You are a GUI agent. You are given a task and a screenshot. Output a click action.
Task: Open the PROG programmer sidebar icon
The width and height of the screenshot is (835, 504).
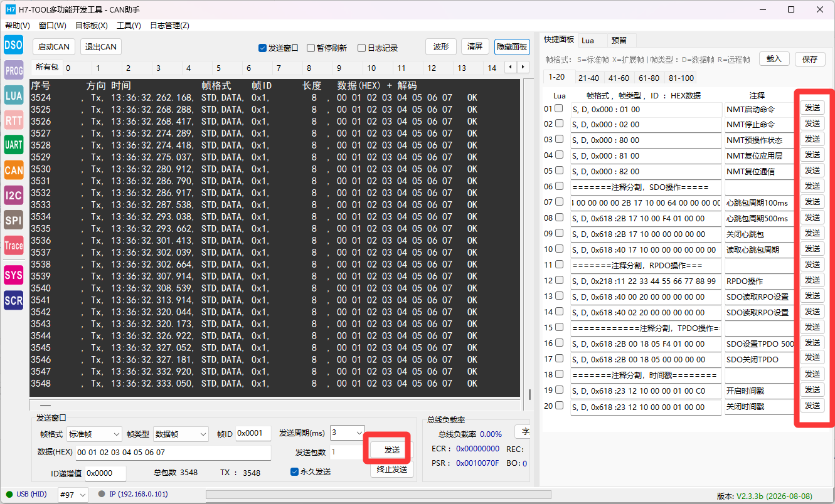(14, 70)
